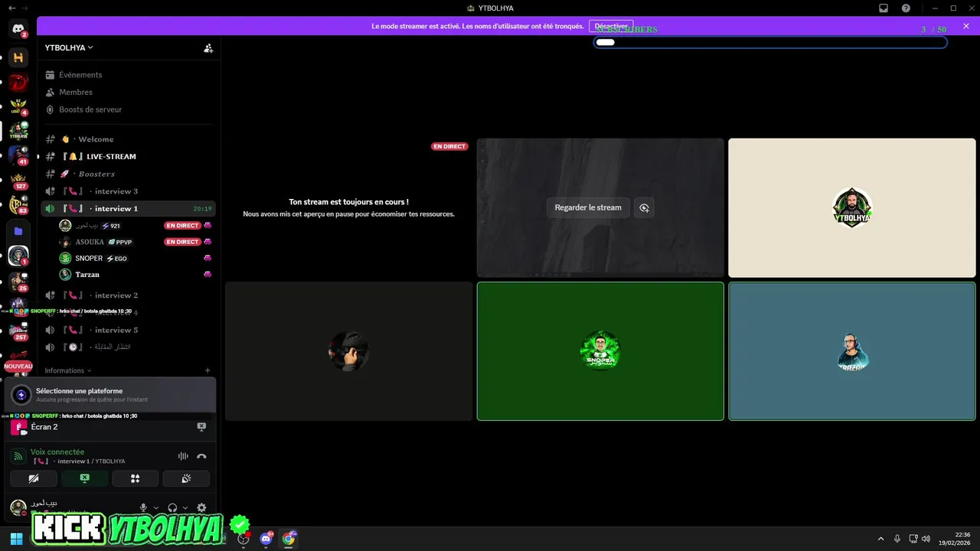Open Événements in the channel list
Viewport: 980px width, 551px height.
click(127, 75)
